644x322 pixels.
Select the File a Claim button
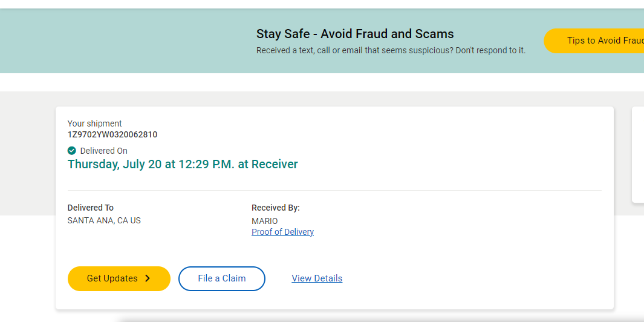(x=222, y=278)
